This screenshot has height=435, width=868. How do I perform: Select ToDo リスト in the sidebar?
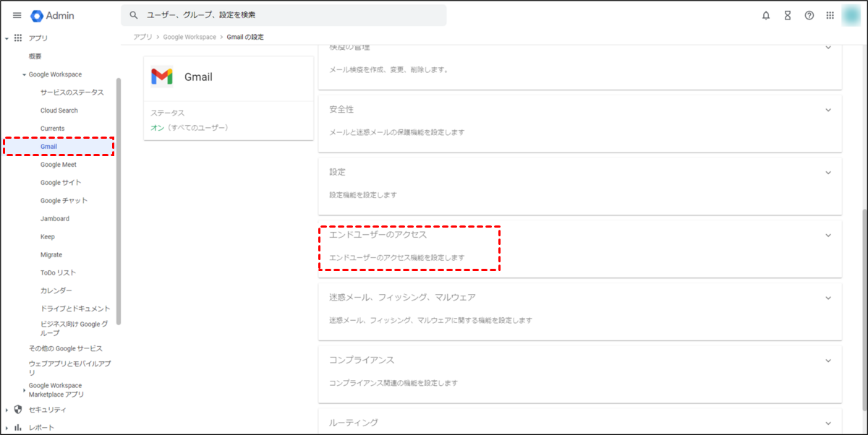(x=59, y=273)
